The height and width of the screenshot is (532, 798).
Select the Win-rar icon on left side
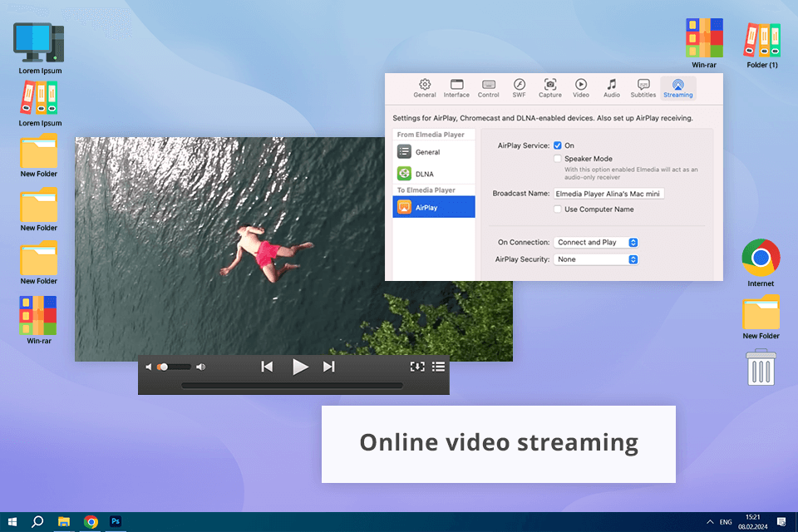(x=39, y=320)
